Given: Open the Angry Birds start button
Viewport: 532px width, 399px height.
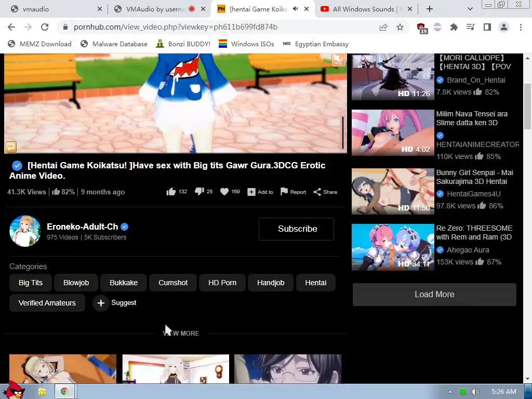Looking at the screenshot, I should pos(14,390).
